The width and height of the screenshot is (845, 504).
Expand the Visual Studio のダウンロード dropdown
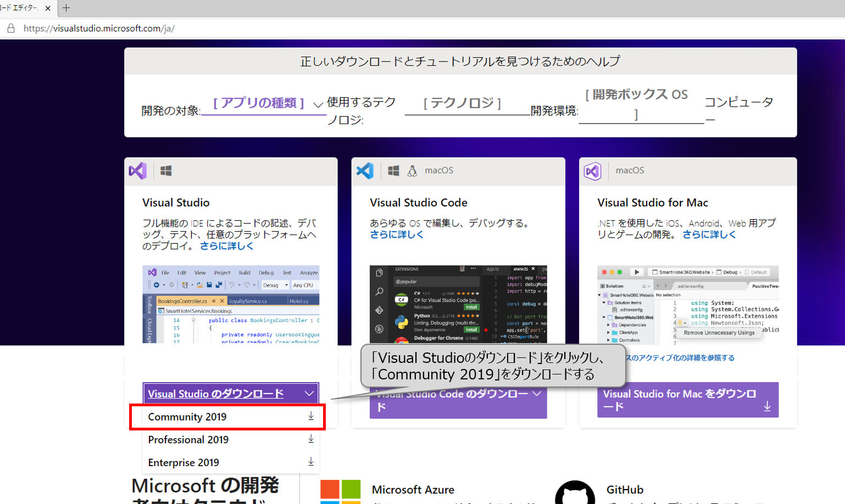(x=231, y=394)
